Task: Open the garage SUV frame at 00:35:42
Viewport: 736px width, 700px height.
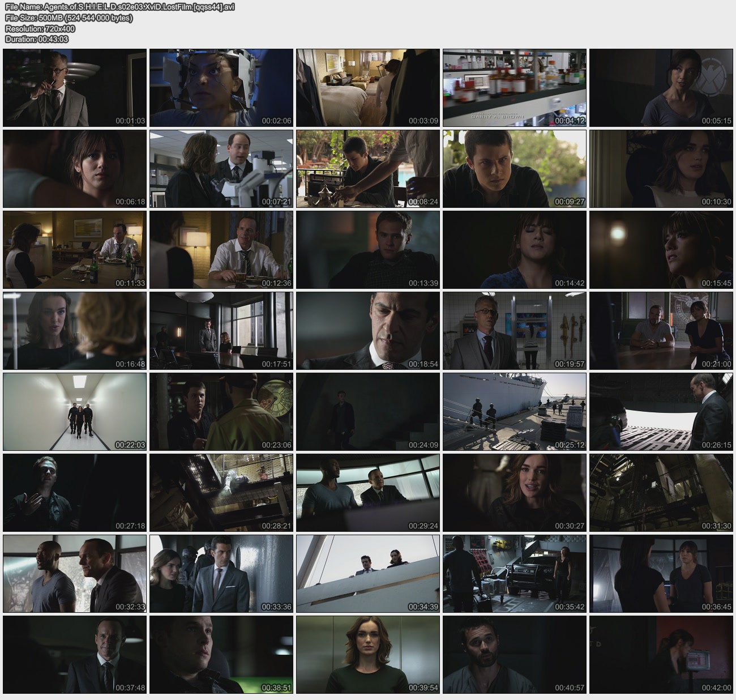Action: click(x=515, y=574)
